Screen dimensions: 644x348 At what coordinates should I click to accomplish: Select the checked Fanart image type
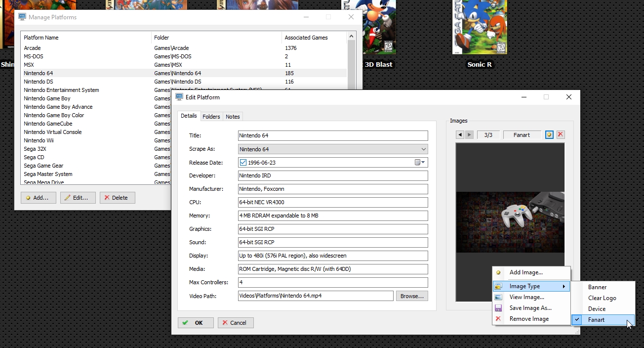click(603, 320)
